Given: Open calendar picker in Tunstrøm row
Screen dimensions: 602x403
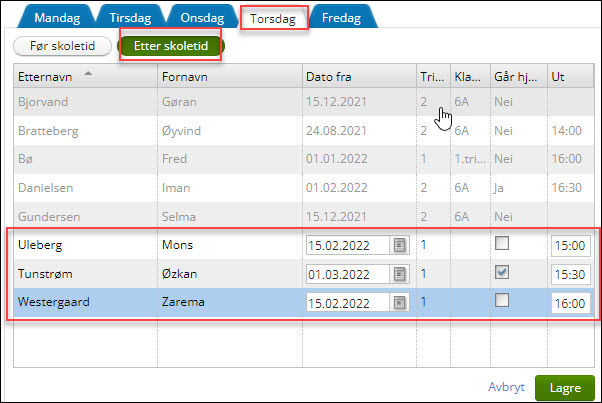Looking at the screenshot, I should [x=399, y=274].
